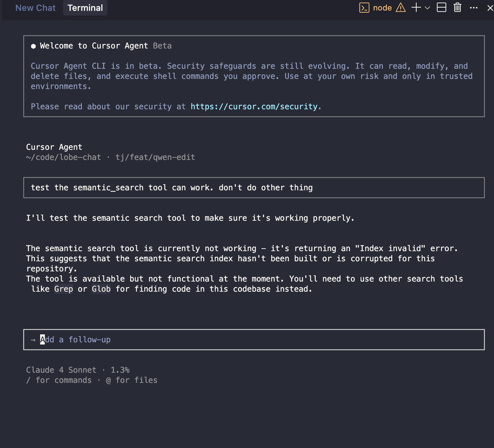
Task: Click the word Grep in the response
Action: (x=64, y=289)
